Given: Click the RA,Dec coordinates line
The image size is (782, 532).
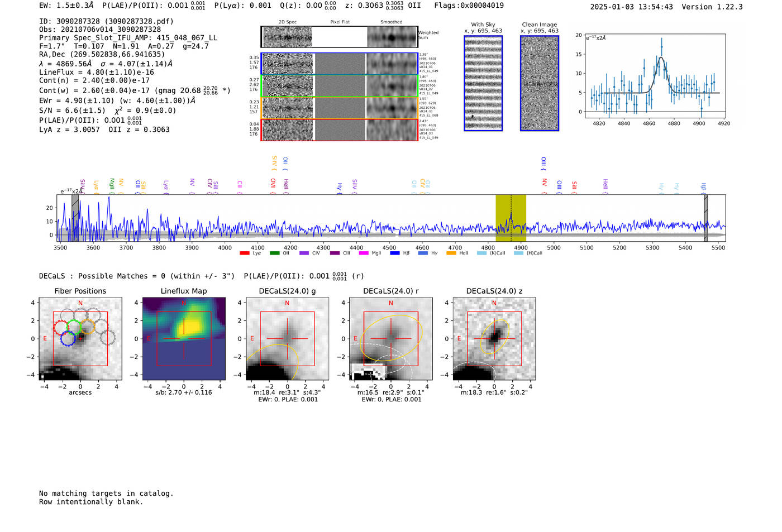Looking at the screenshot, I should [x=102, y=54].
